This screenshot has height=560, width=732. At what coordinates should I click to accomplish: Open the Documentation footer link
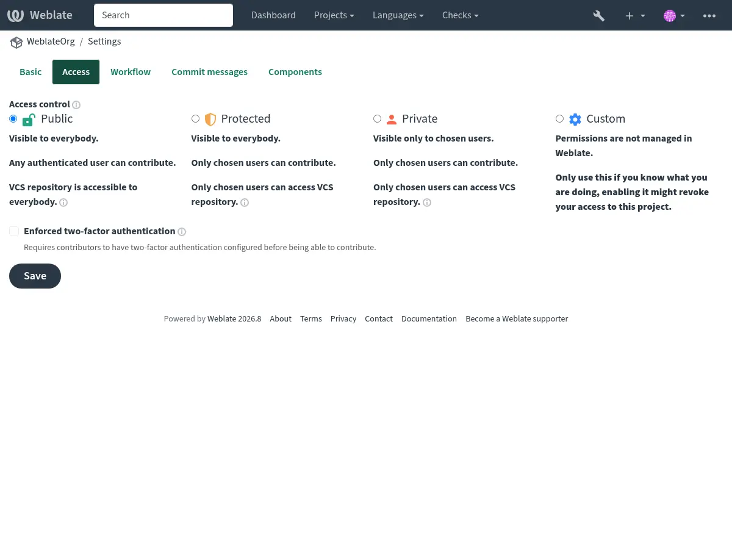pos(429,319)
